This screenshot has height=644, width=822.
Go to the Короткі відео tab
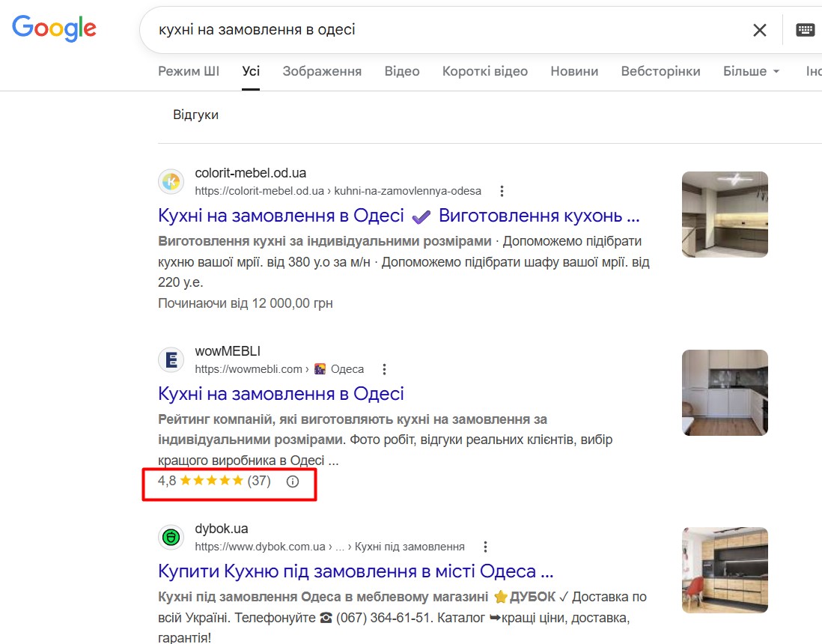(x=485, y=71)
